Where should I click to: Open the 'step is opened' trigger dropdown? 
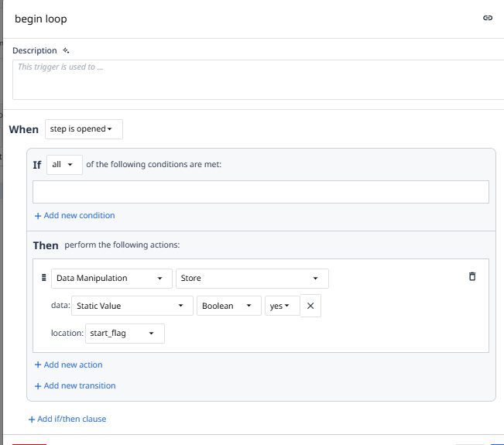click(x=84, y=129)
